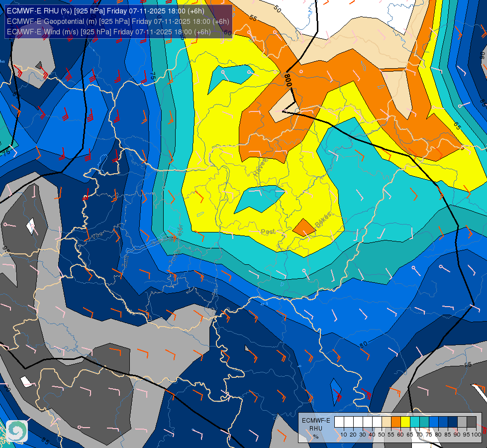Click the 800 geopotential contour label
Viewport: 487px width, 448px height.
(288, 81)
